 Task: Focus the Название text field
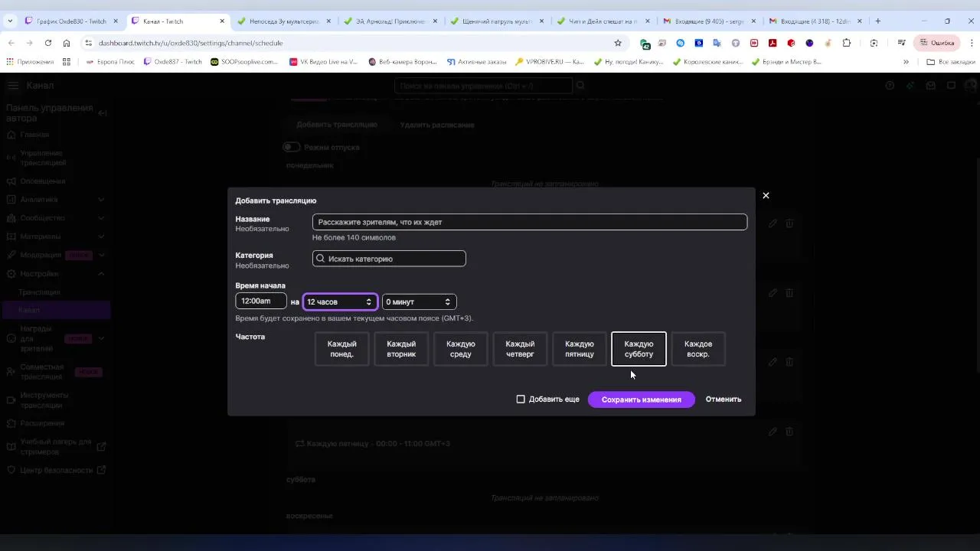coord(530,222)
